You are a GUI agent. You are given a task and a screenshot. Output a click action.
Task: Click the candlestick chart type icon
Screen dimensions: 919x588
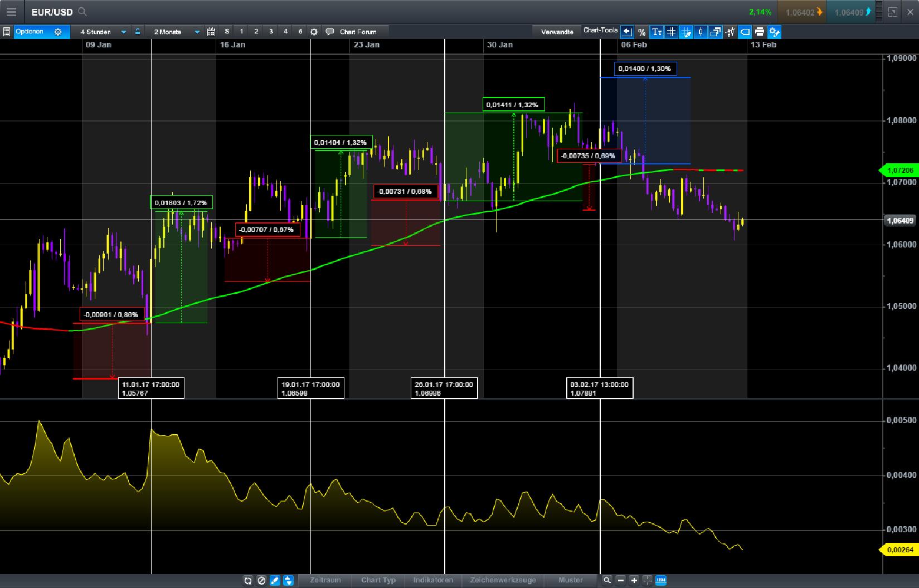coord(700,32)
